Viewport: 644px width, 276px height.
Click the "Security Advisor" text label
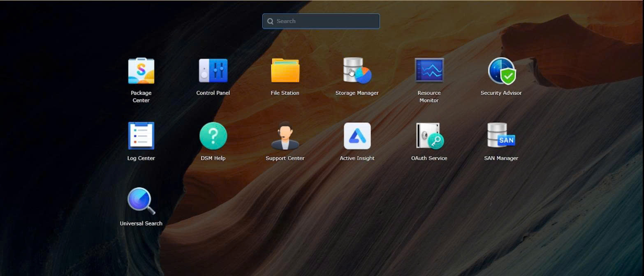(x=501, y=93)
